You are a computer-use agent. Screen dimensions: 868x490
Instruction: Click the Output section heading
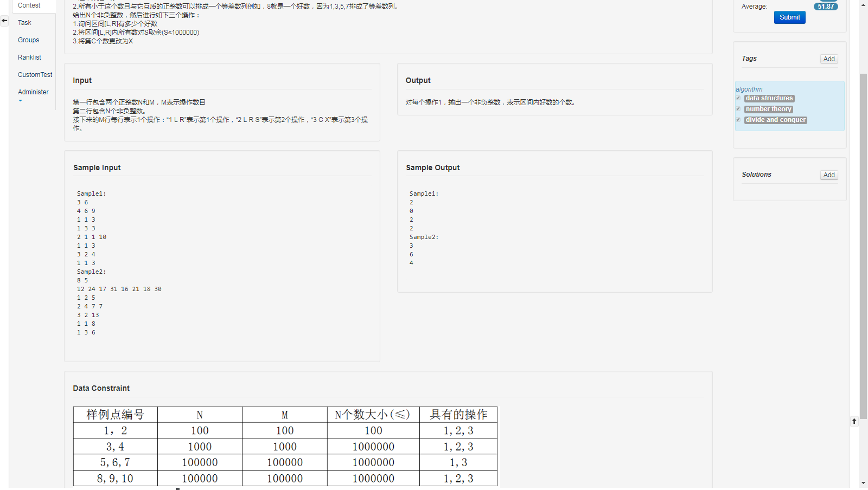(418, 80)
